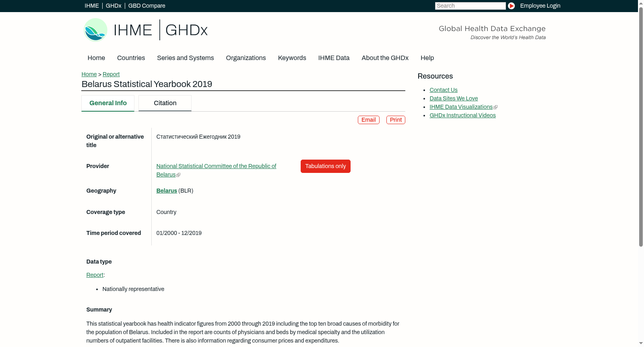The image size is (644, 347).
Task: Open Data Sites We Love link
Action: [454, 99]
